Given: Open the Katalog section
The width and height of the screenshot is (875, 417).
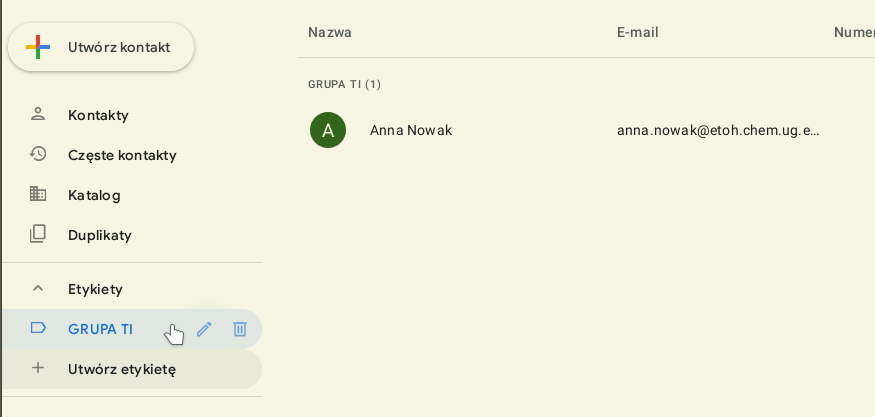Looking at the screenshot, I should 94,195.
